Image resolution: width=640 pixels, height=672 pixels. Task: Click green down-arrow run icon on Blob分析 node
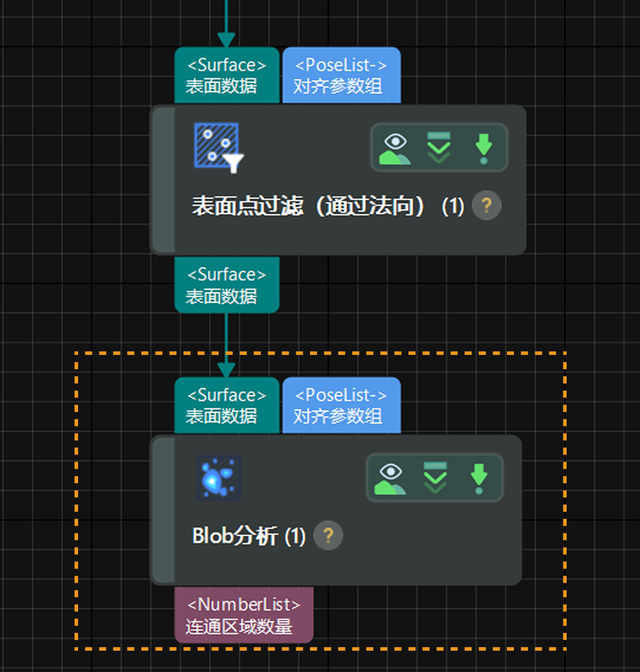click(x=479, y=479)
